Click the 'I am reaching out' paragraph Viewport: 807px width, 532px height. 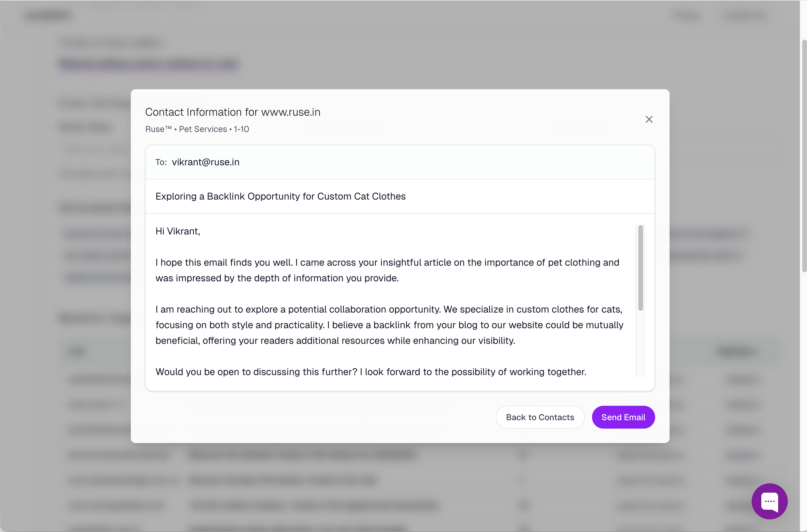389,325
